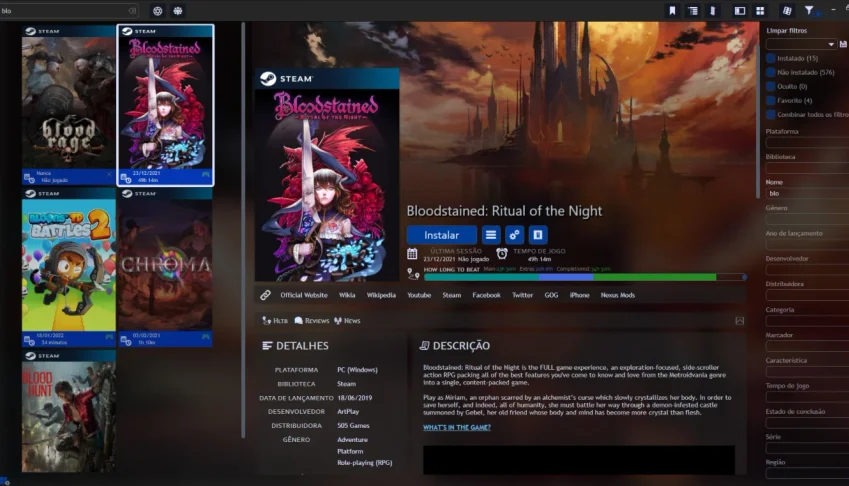Click the Instalar button

[x=442, y=235]
